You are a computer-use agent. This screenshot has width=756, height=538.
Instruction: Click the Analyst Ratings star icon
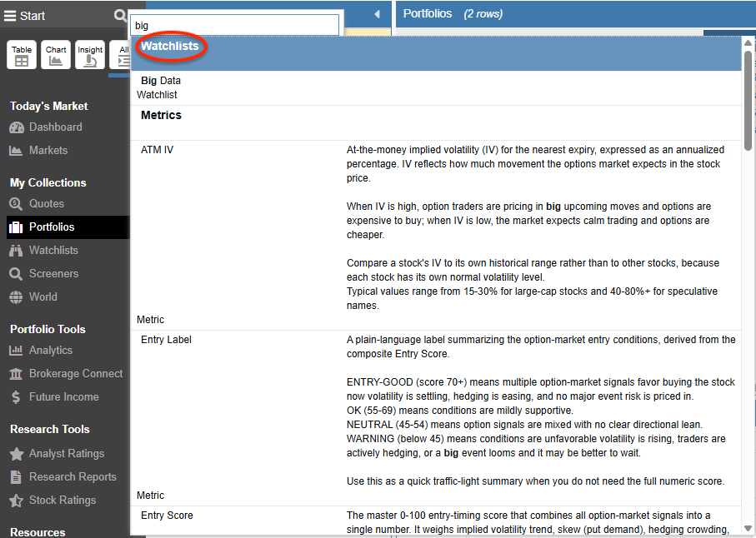click(x=17, y=454)
